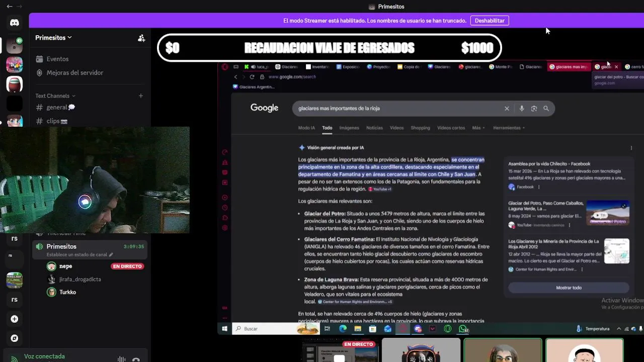Image resolution: width=644 pixels, height=362 pixels.
Task: Add a server with the plus button
Action: [15, 319]
